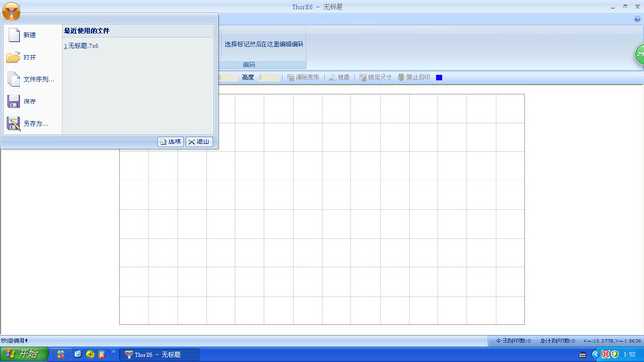Screen dimensions: 644x362
Task: Click the 选项 options button
Action: [x=171, y=141]
